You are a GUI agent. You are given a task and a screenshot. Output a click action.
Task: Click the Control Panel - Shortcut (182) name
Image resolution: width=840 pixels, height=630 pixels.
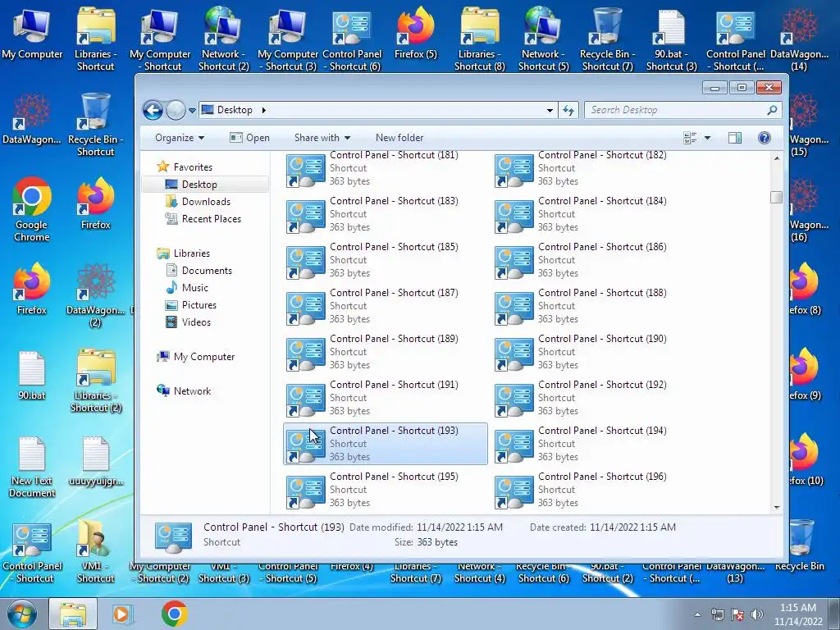(602, 155)
